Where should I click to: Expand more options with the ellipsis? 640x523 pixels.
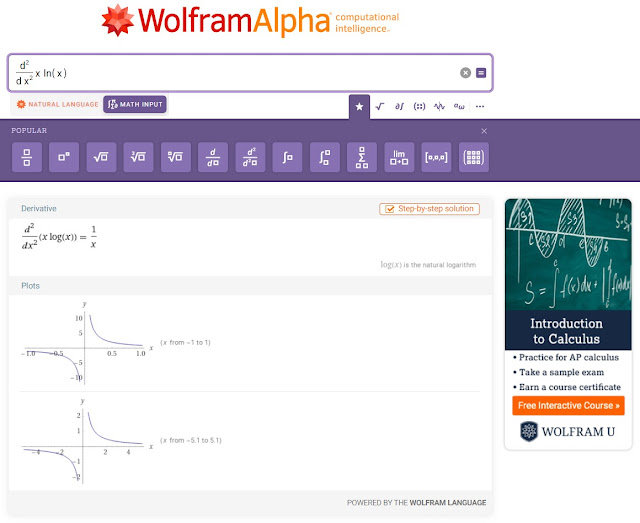pyautogui.click(x=480, y=107)
